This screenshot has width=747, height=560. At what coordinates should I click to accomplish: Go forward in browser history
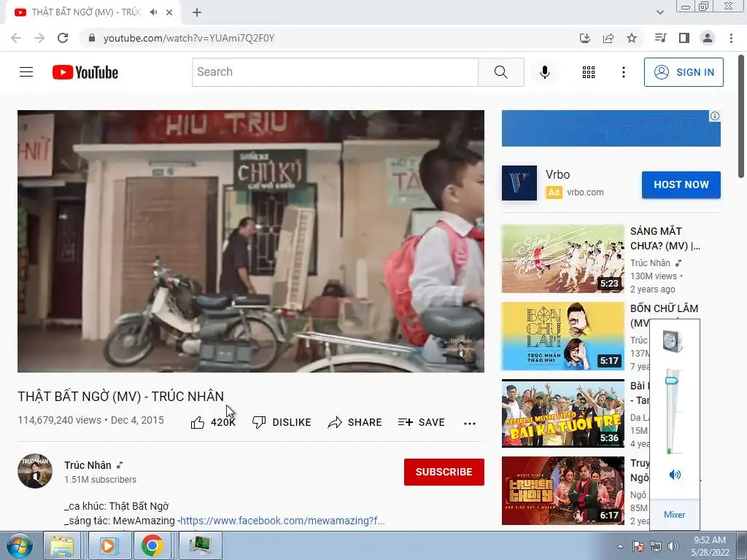pyautogui.click(x=39, y=38)
